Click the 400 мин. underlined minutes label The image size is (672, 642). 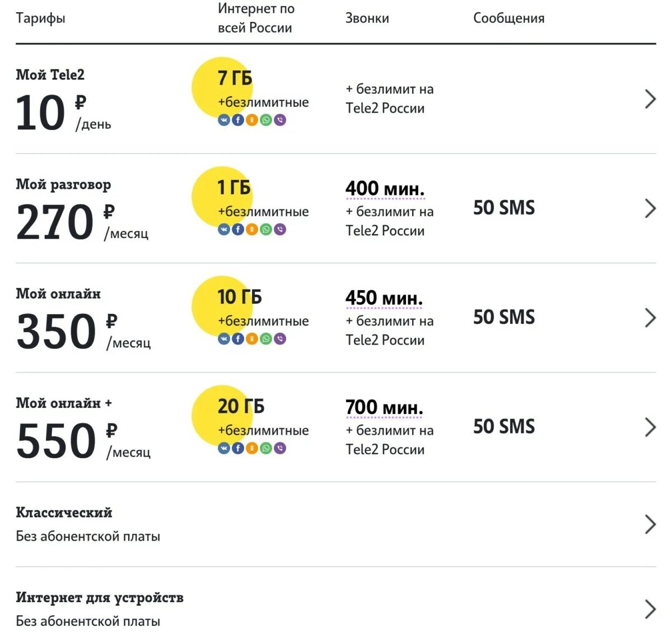pyautogui.click(x=385, y=189)
